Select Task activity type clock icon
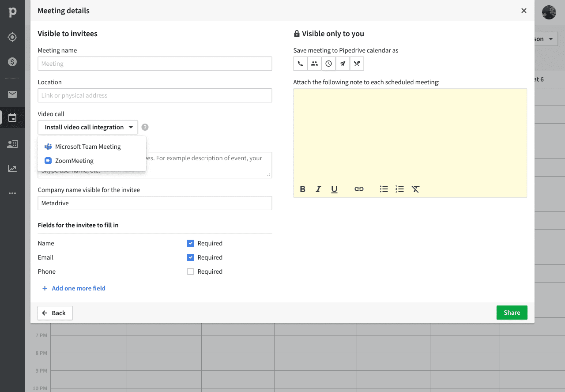Image resolution: width=565 pixels, height=392 pixels. (x=328, y=64)
